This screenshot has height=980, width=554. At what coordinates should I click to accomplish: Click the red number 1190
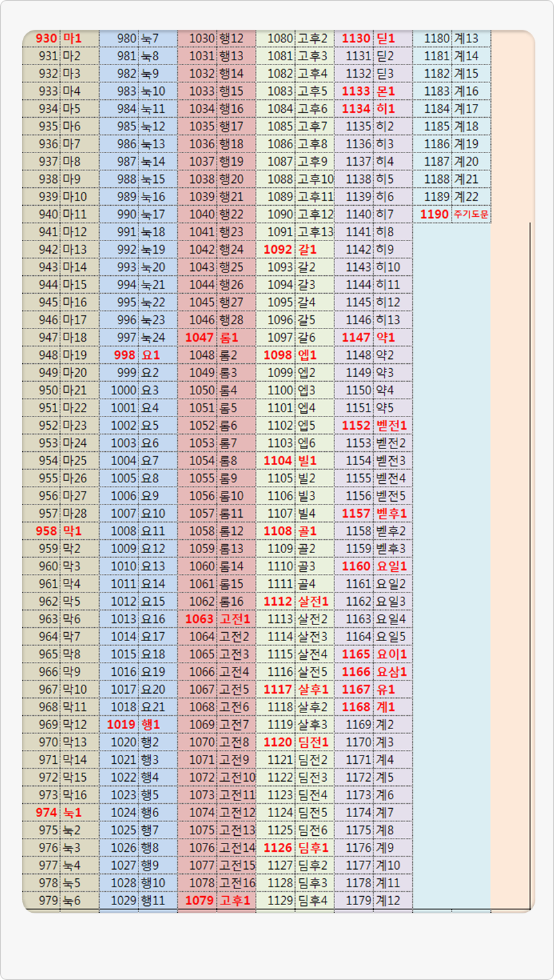pos(433,214)
